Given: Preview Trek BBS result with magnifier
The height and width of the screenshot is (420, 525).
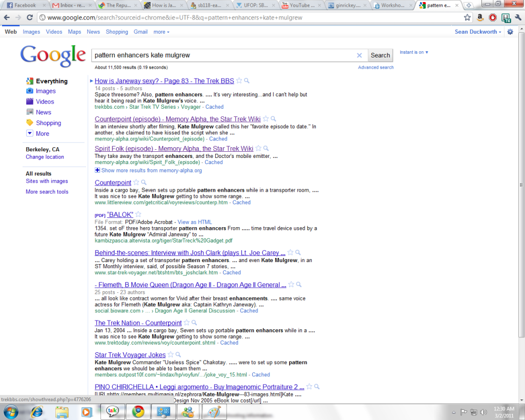Looking at the screenshot, I should (247, 81).
